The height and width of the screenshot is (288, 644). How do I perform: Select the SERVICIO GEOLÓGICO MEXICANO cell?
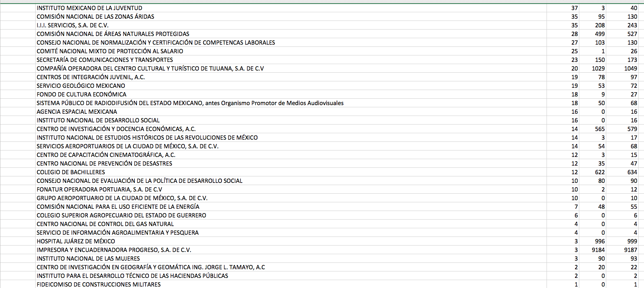click(x=81, y=86)
